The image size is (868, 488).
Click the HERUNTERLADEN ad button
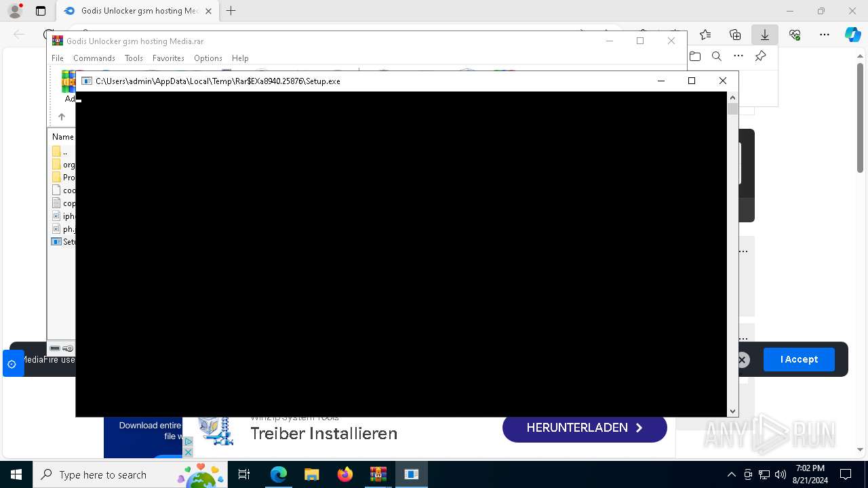585,428
